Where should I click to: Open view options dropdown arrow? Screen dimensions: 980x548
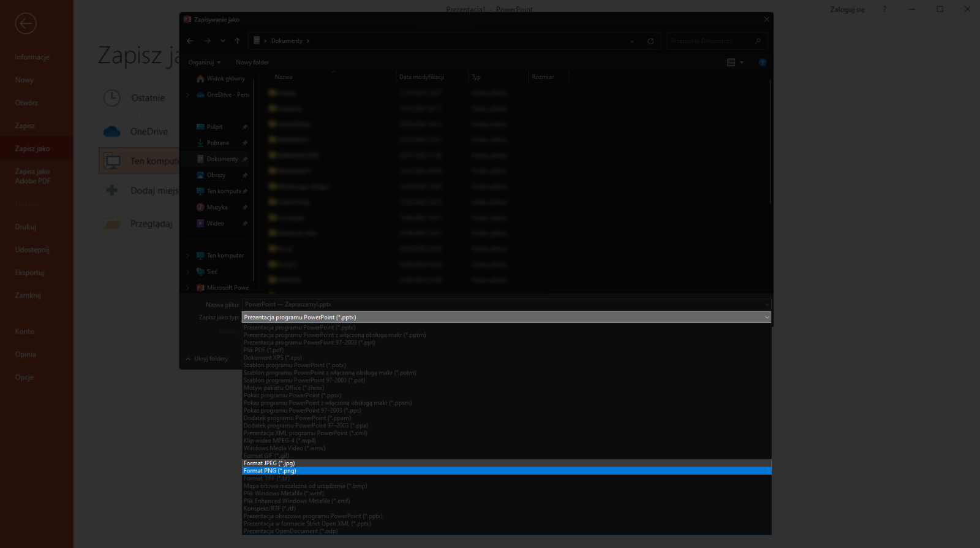click(x=742, y=63)
